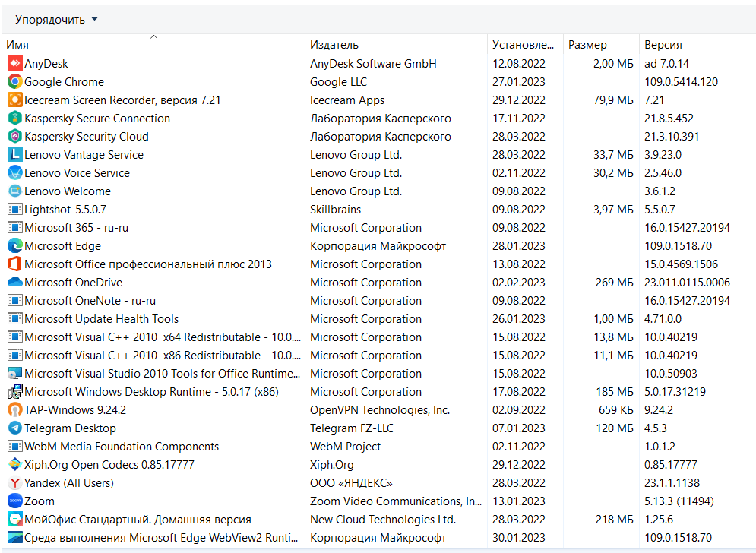This screenshot has width=756, height=553.
Task: Select the TAP-Windows 9.24.2 icon
Action: (15, 409)
